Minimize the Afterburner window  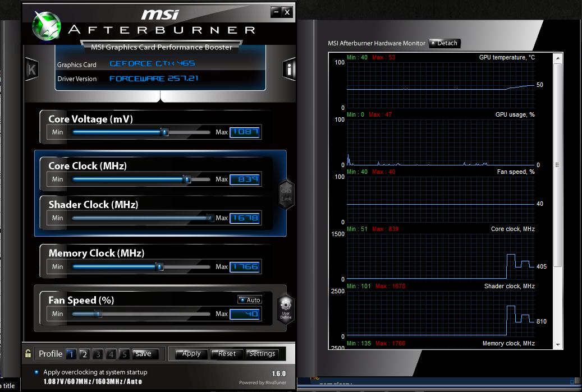coord(276,12)
